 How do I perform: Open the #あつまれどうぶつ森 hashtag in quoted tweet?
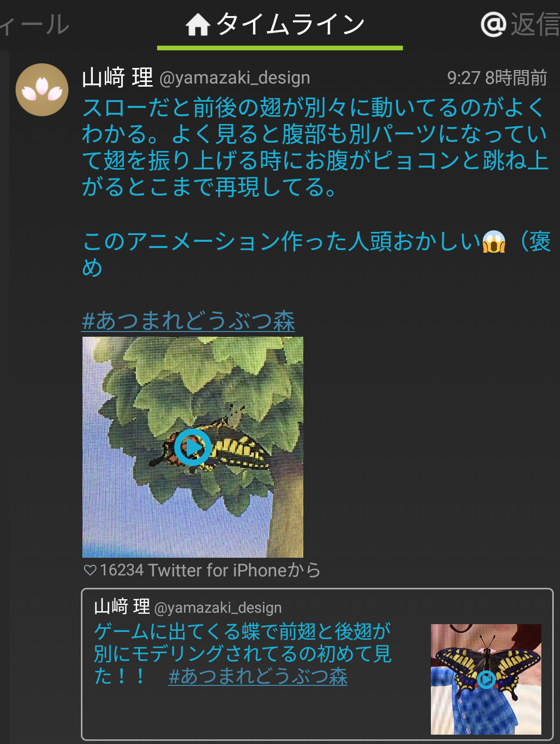tap(258, 676)
